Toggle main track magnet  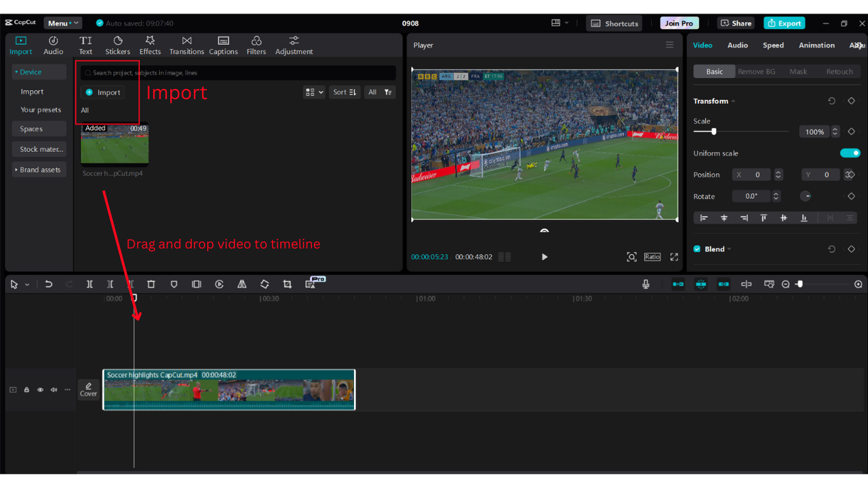click(678, 284)
